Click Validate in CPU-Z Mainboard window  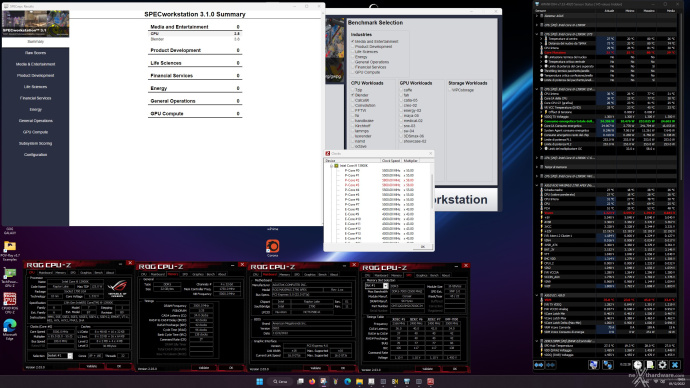tap(316, 368)
